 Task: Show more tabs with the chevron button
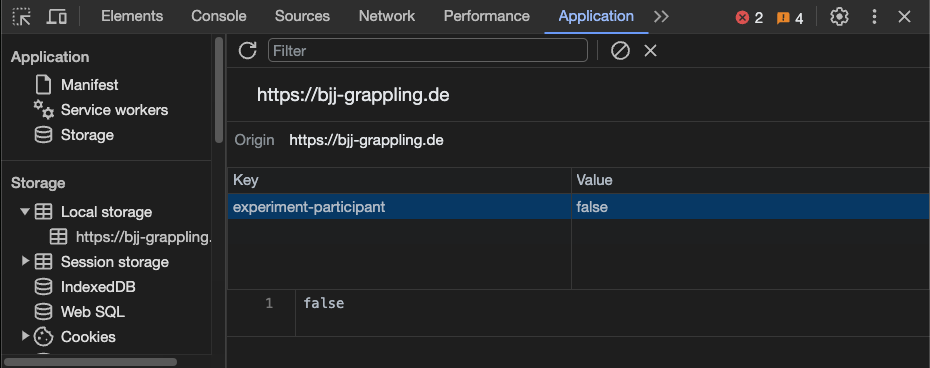[x=661, y=17]
